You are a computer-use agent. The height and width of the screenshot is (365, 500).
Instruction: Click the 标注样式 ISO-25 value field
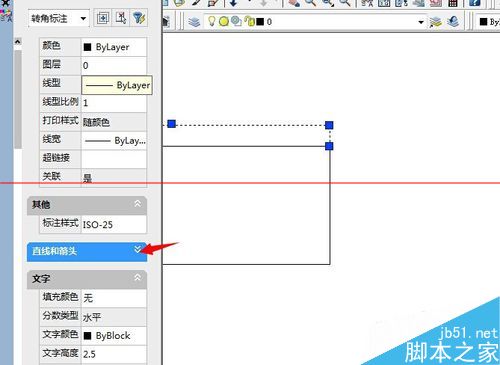click(x=114, y=224)
